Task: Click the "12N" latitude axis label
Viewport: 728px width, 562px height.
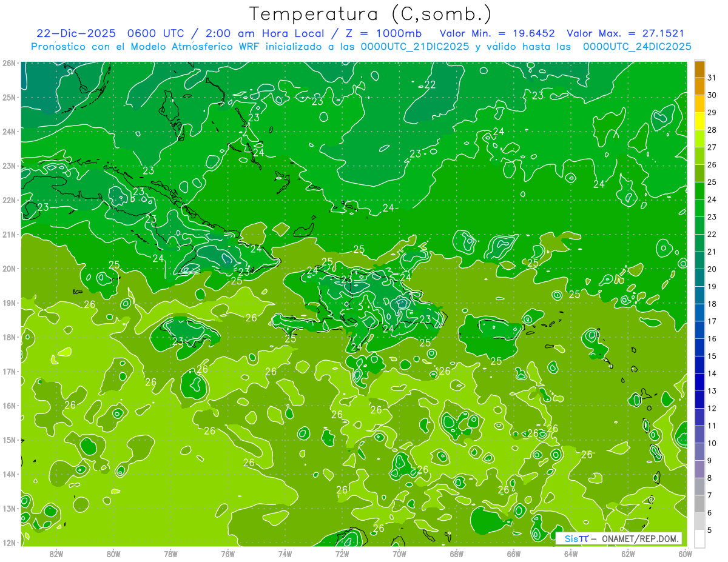Action: (8, 543)
